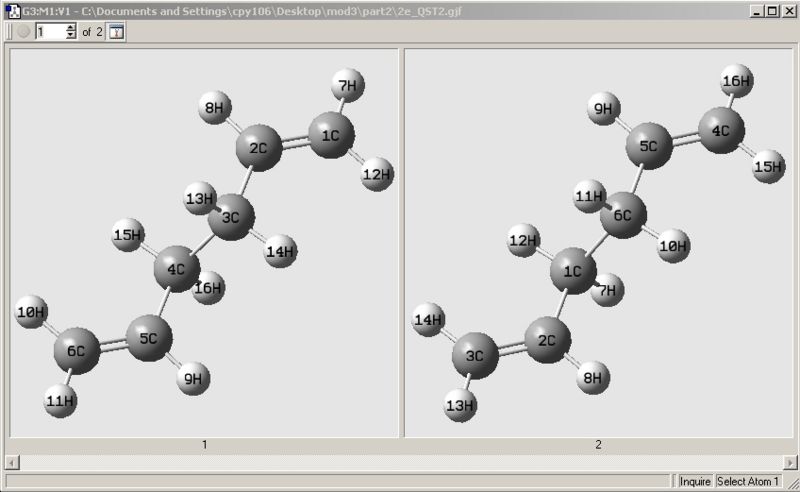Decrease the model frame number with down arrow

[x=71, y=35]
